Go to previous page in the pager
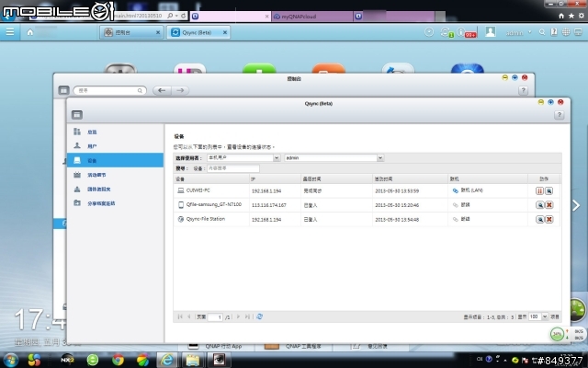 click(x=189, y=316)
